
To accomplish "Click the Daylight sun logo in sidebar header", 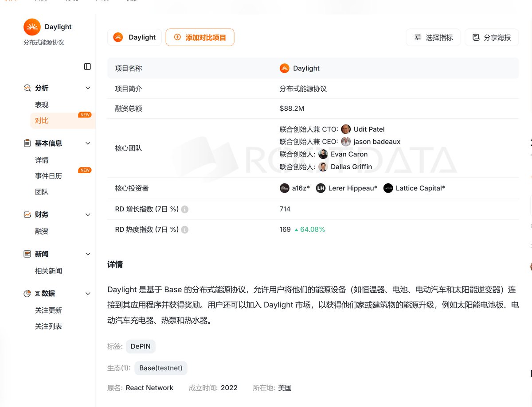I will point(32,27).
